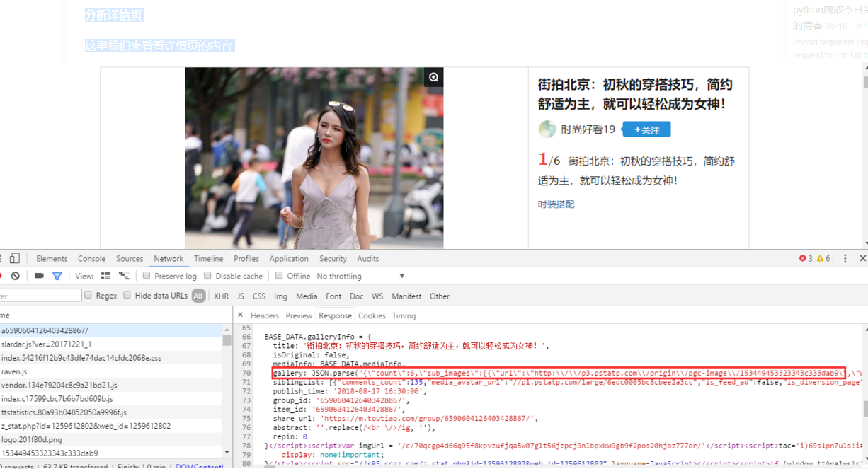Open the Elements tab
Viewport: 868px width, 469px height.
pyautogui.click(x=52, y=259)
